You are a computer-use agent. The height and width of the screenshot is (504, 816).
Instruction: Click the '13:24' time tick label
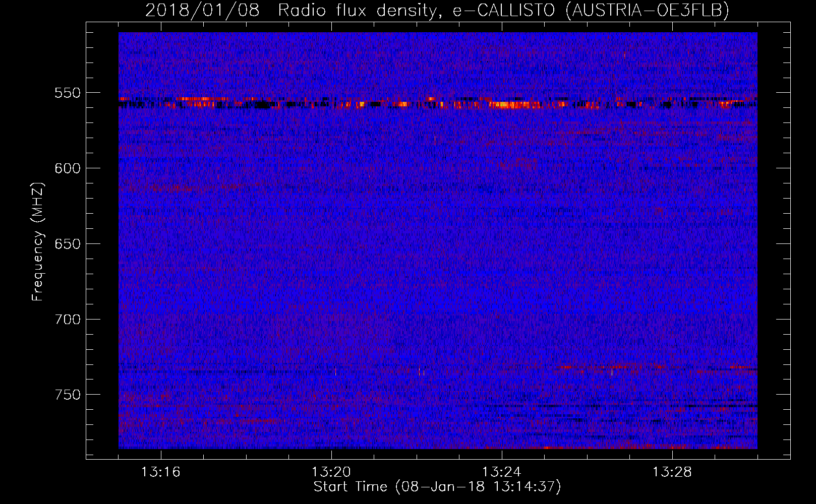click(x=501, y=472)
